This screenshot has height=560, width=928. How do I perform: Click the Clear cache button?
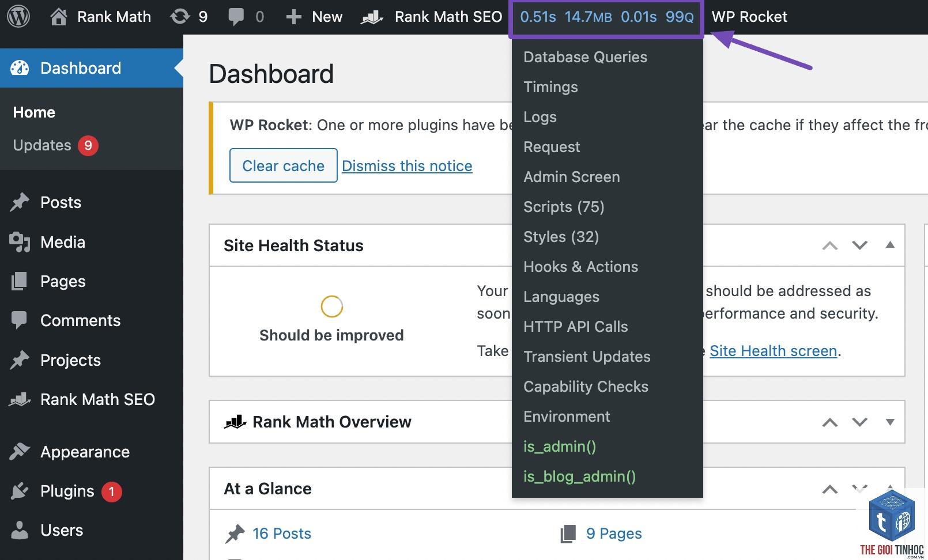pos(283,165)
